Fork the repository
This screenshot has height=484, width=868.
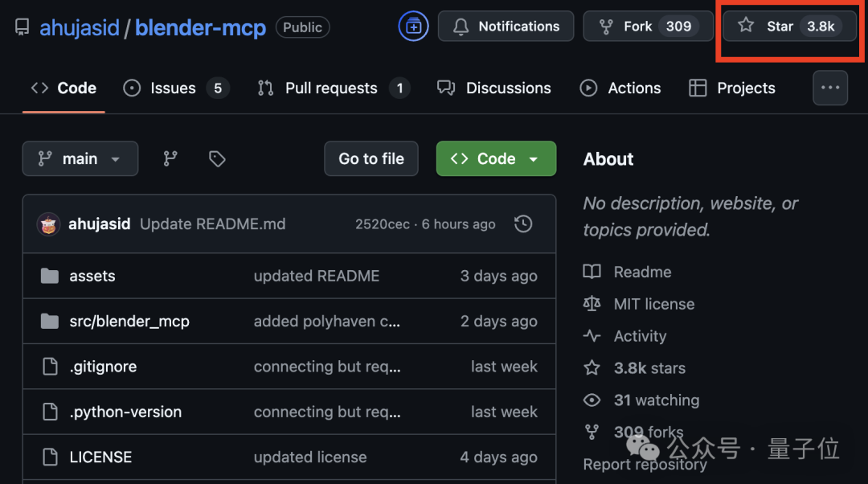point(637,27)
